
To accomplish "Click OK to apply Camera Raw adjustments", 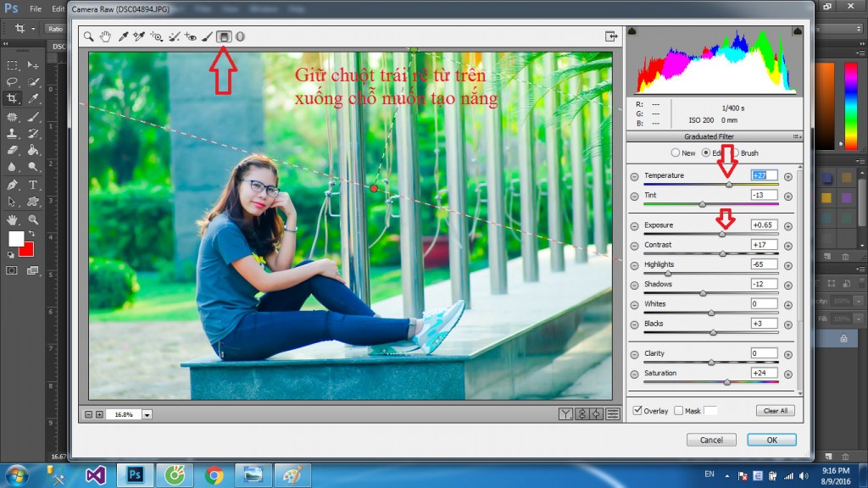I will click(771, 440).
